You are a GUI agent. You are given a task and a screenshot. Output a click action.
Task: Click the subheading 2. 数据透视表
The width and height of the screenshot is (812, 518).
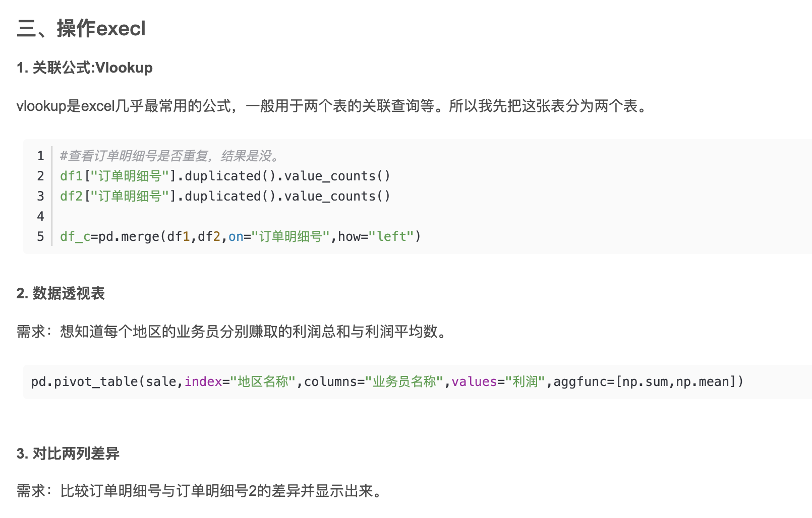61,293
